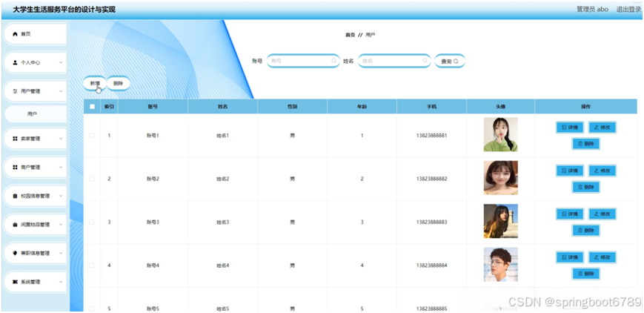Click the avatar thumbnail of 账号2
This screenshot has height=313, width=644.
(501, 178)
